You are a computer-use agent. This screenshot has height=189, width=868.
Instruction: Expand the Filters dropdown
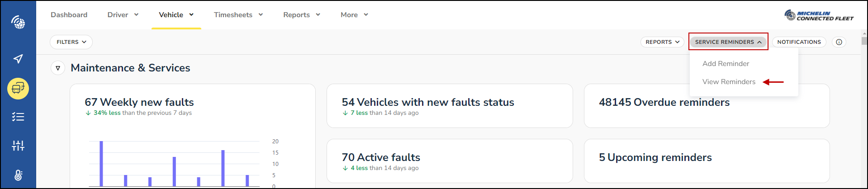click(x=71, y=42)
